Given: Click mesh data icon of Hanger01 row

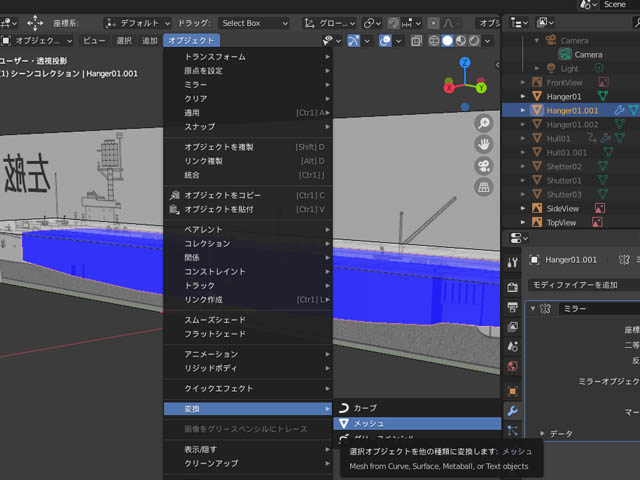Looking at the screenshot, I should click(x=603, y=96).
